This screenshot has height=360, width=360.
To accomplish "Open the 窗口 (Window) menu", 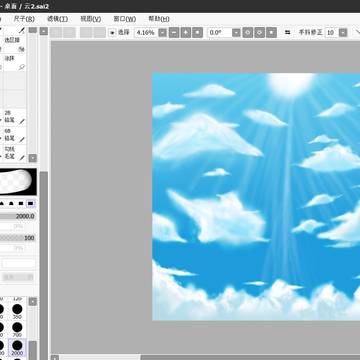I will pyautogui.click(x=125, y=19).
